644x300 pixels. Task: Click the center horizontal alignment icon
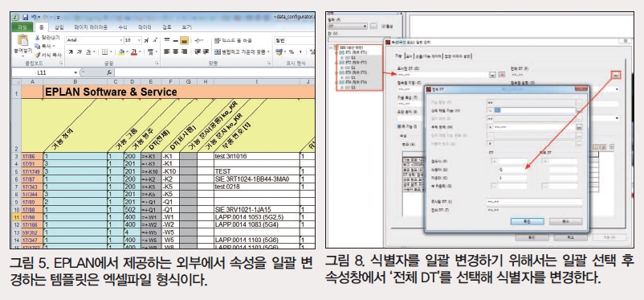[x=175, y=51]
